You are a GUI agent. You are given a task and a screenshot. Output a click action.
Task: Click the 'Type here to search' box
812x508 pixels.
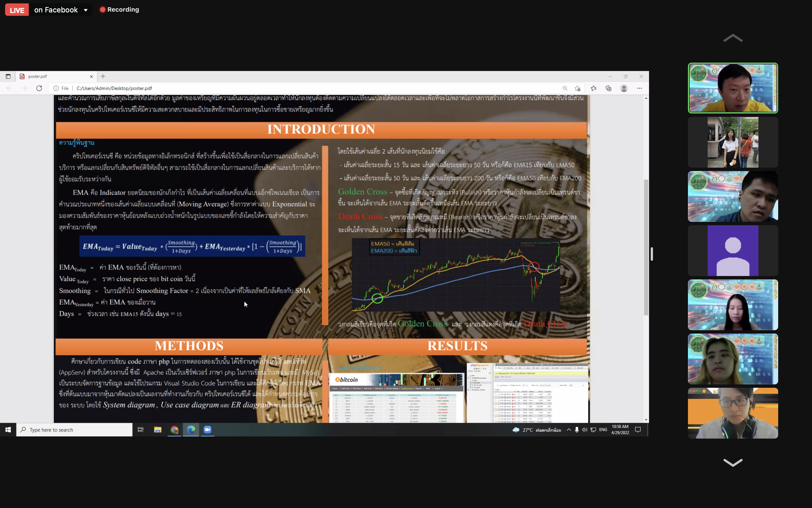click(x=74, y=430)
